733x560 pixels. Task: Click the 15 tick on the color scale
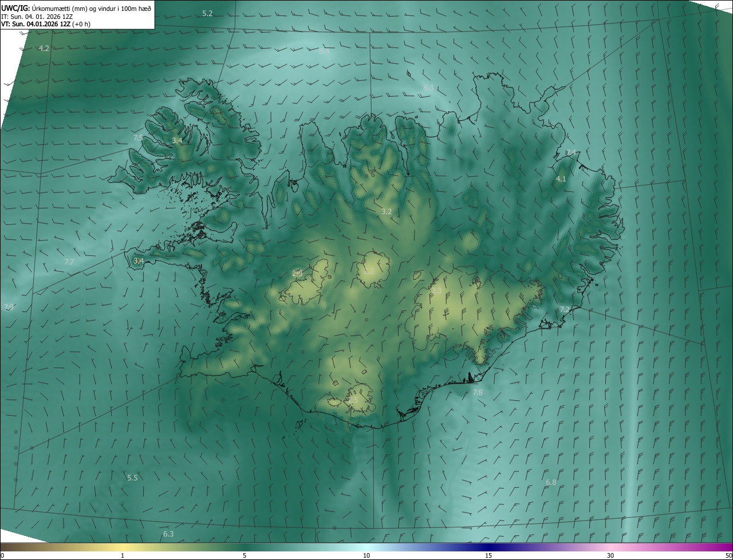point(488,556)
